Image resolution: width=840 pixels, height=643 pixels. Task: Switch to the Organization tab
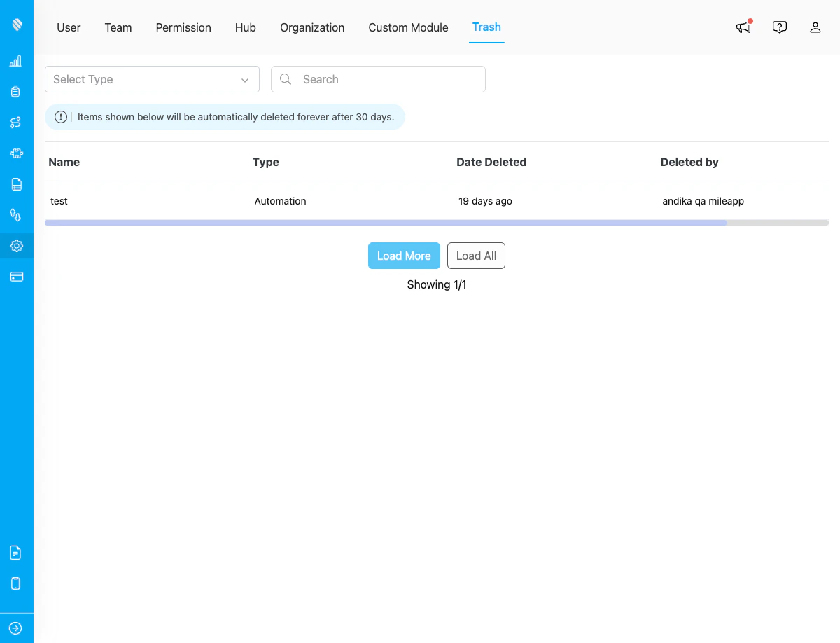pos(312,27)
